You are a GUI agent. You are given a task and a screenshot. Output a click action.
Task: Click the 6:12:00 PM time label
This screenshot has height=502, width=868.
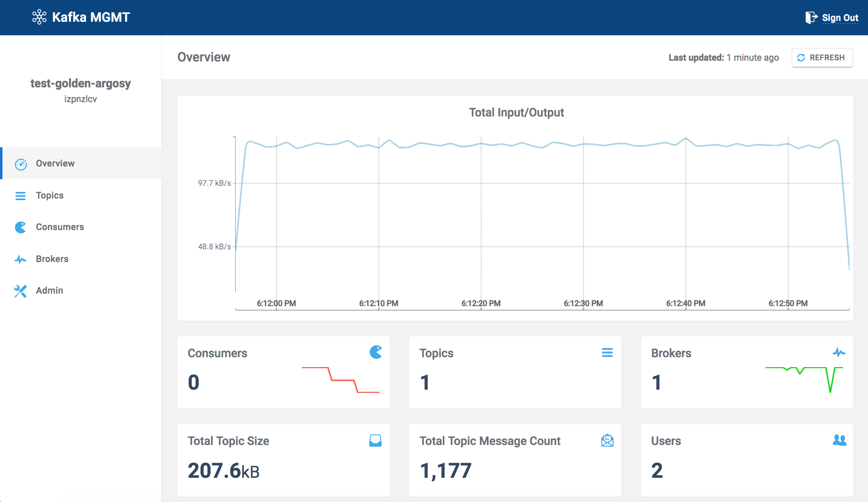tap(276, 303)
